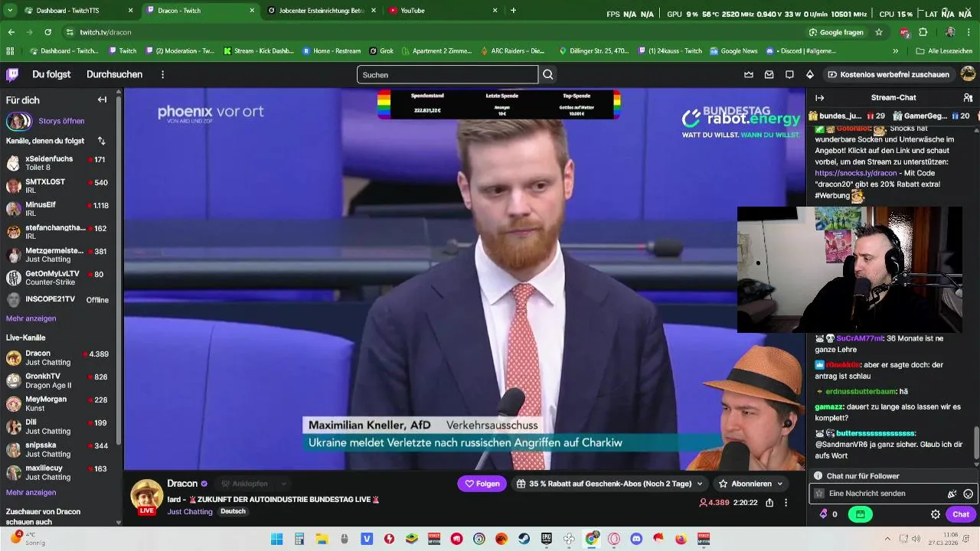Open File Explorer from the taskbar
Screen dimensions: 980x551
coord(322,539)
